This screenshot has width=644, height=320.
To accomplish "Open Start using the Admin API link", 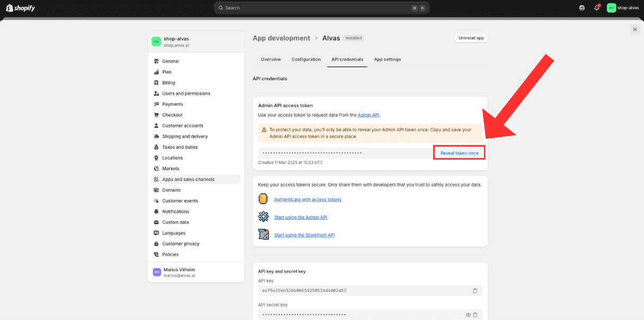I will [301, 217].
